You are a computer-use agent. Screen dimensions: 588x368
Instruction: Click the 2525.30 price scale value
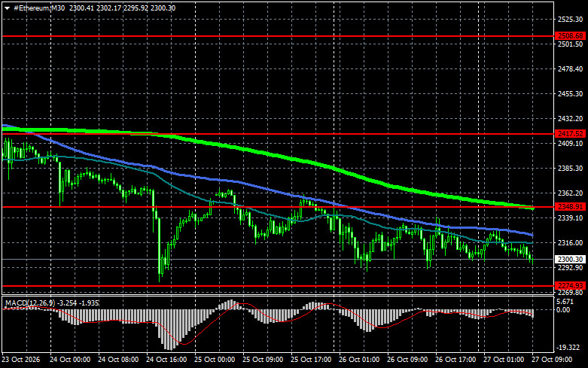click(570, 19)
